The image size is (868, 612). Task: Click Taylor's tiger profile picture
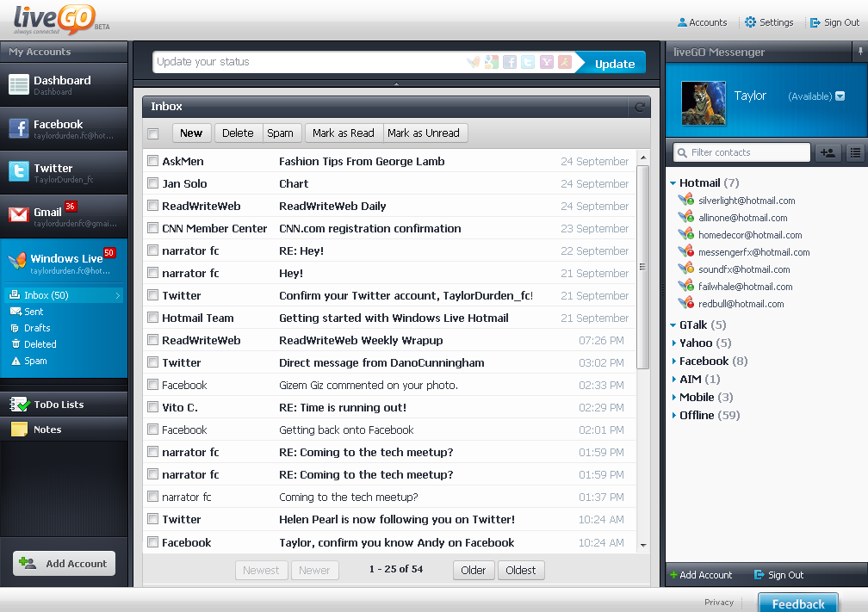[704, 103]
